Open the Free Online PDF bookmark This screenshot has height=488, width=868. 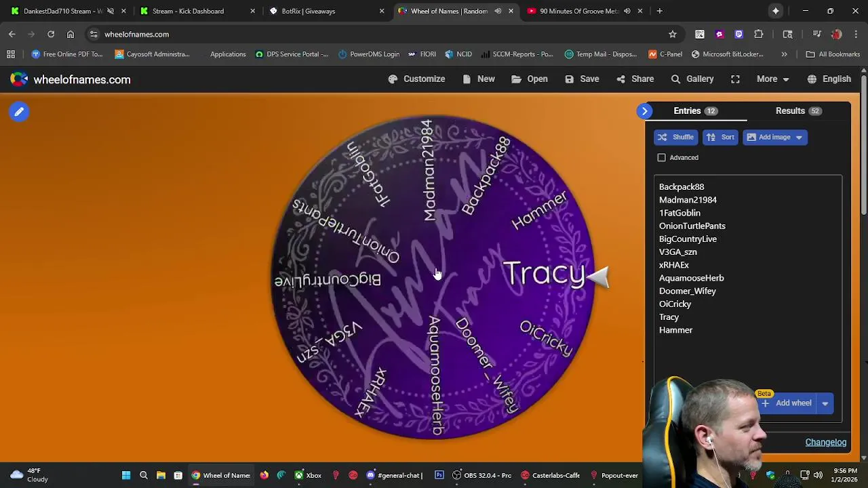pyautogui.click(x=67, y=54)
